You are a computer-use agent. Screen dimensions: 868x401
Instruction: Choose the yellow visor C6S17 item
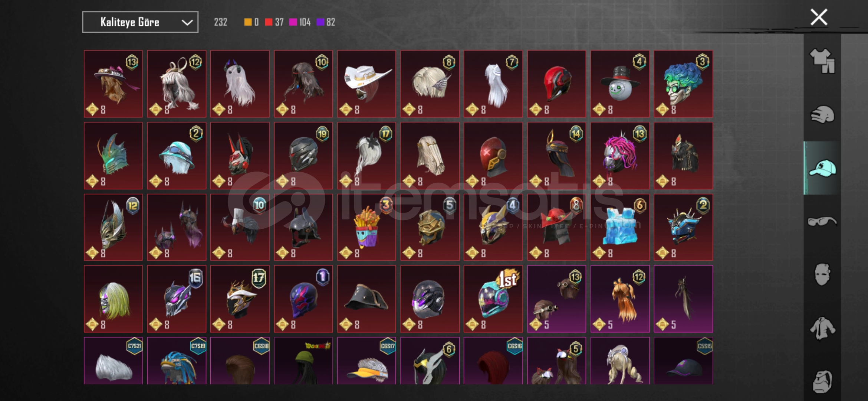(366, 361)
